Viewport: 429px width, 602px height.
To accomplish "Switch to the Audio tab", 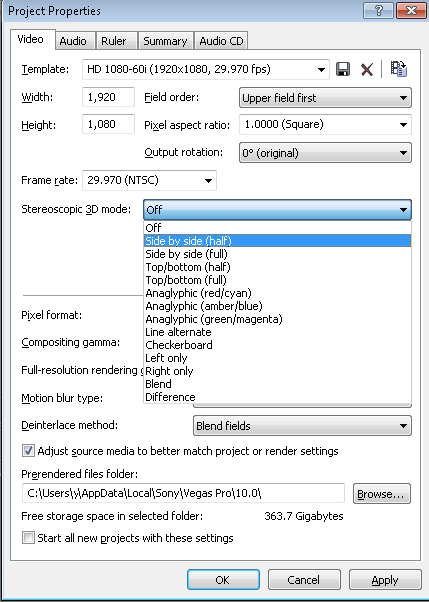I will click(x=73, y=41).
